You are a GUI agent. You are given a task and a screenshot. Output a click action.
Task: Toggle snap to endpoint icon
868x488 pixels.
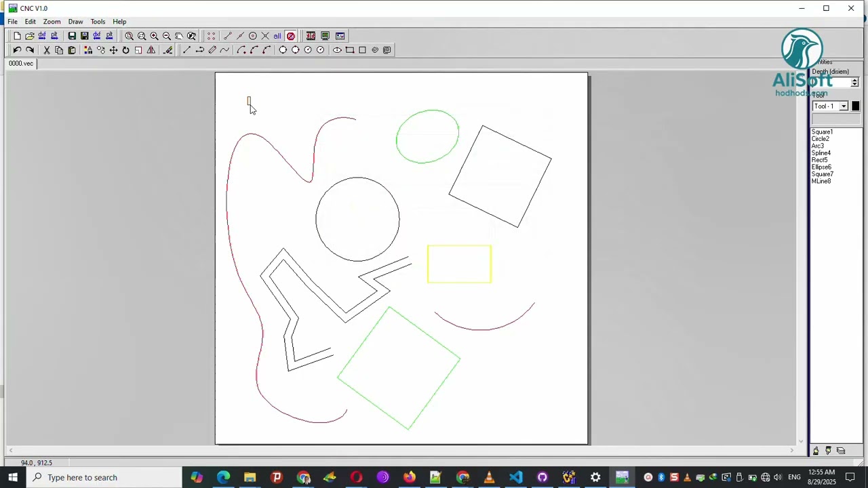pyautogui.click(x=227, y=36)
